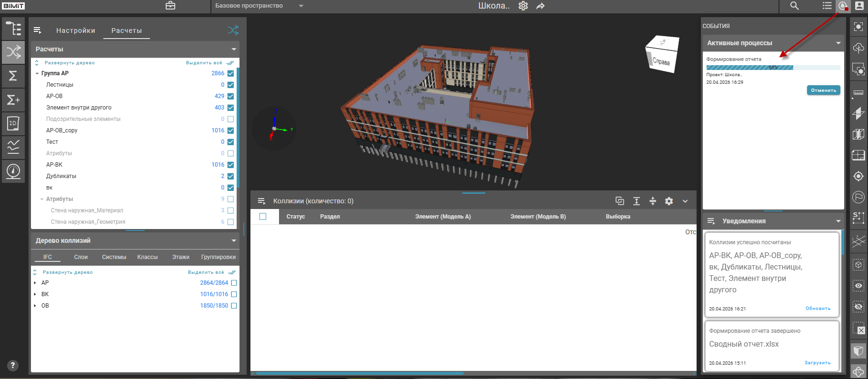Uncheck the Лестницы calculation checkbox

pos(230,85)
